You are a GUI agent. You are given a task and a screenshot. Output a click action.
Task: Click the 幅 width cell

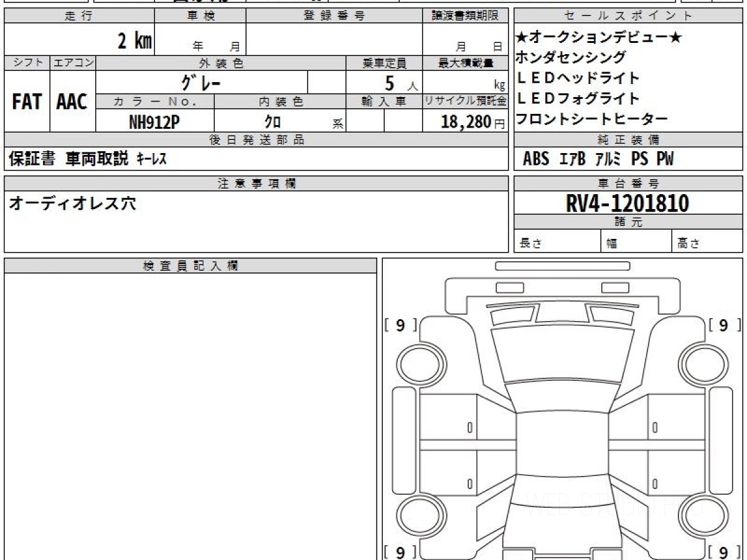pyautogui.click(x=637, y=242)
